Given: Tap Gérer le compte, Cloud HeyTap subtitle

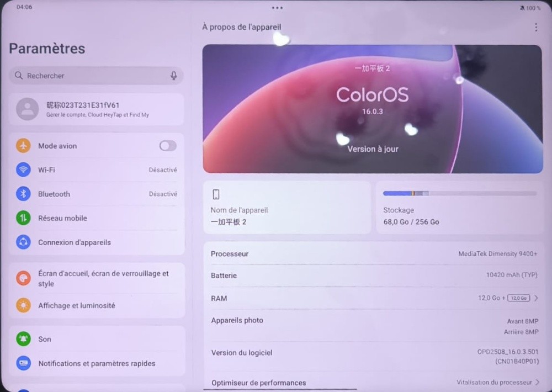Looking at the screenshot, I should click(x=98, y=115).
